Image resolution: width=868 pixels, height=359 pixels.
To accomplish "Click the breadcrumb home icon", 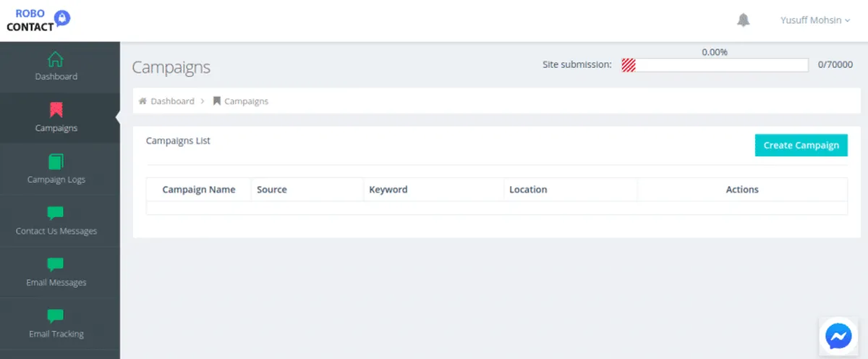I will [x=142, y=101].
